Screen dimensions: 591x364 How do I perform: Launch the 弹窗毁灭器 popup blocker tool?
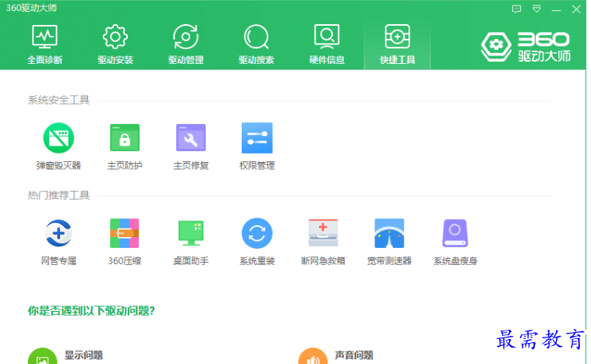58,147
